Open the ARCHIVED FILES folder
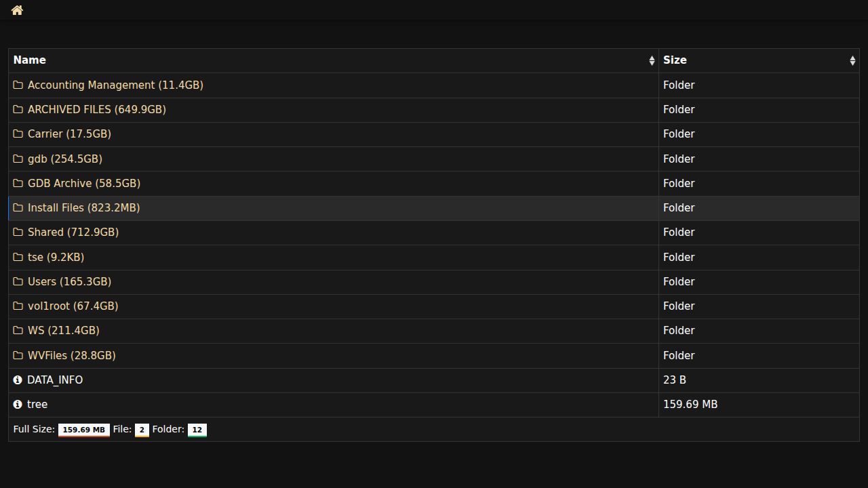The width and height of the screenshot is (868, 488). (x=96, y=110)
